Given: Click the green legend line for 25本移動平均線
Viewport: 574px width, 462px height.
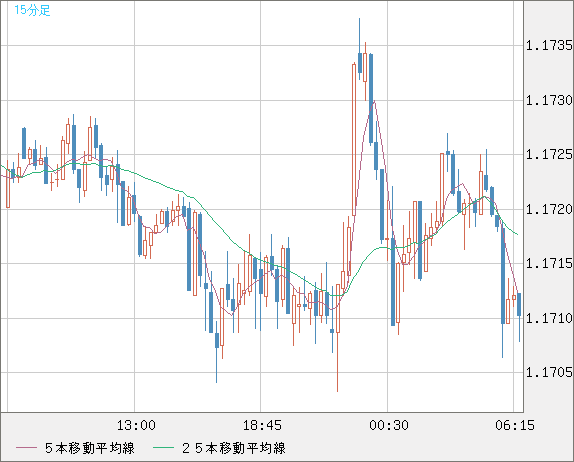Looking at the screenshot, I should point(163,448).
